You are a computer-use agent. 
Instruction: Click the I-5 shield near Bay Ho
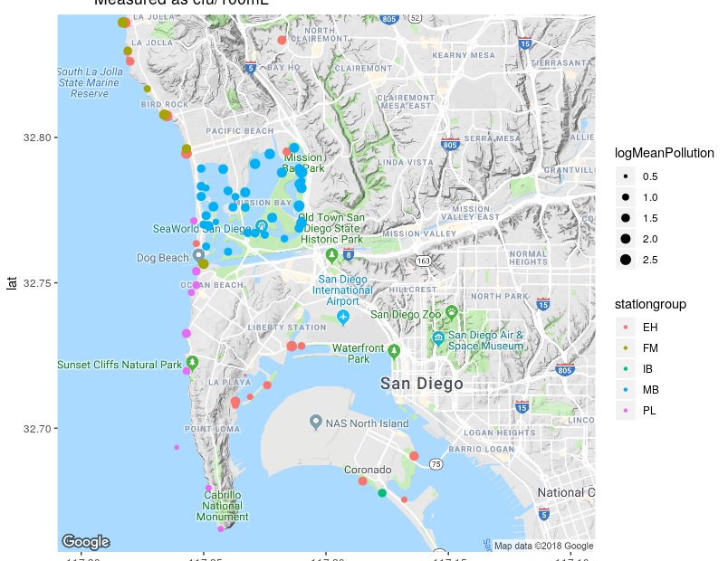point(251,68)
